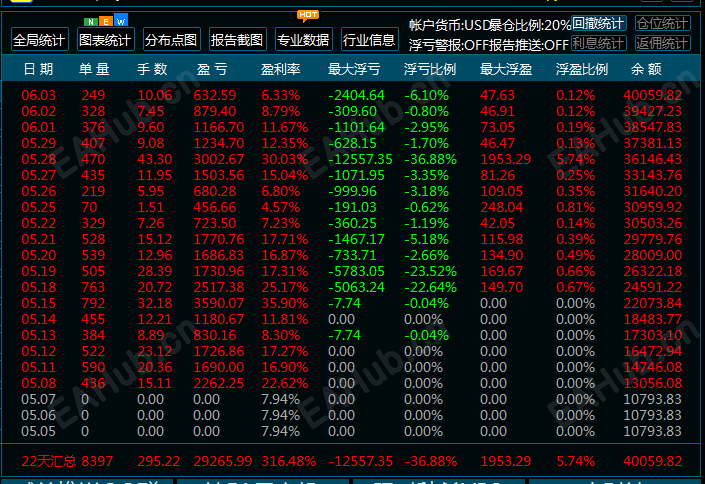Select the 报告截图 tab
This screenshot has width=705, height=484.
click(x=238, y=40)
